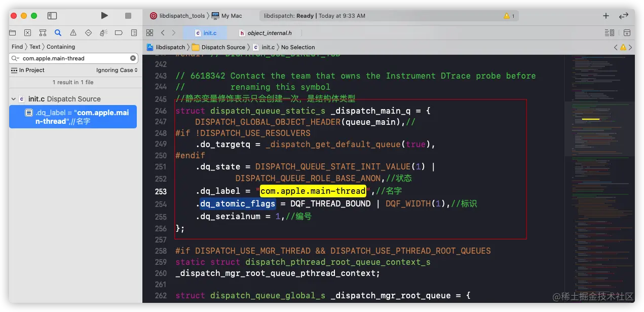Click the 1 result in 1 file text
This screenshot has width=644, height=312.
pos(73,82)
